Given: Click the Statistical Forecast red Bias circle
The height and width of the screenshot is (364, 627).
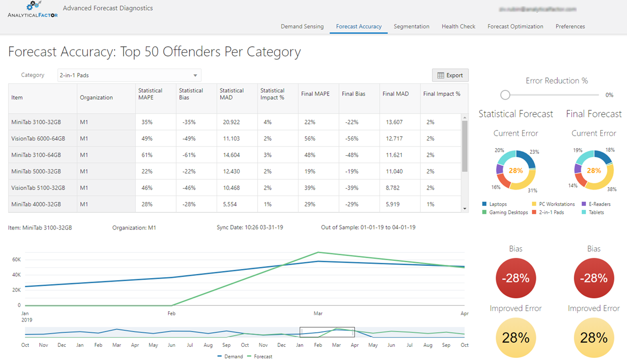Looking at the screenshot, I should point(516,278).
